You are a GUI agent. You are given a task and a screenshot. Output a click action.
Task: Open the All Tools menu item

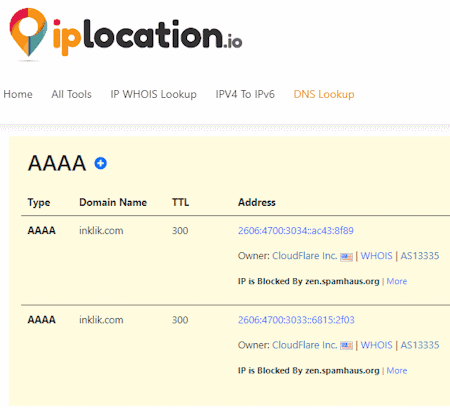[71, 94]
